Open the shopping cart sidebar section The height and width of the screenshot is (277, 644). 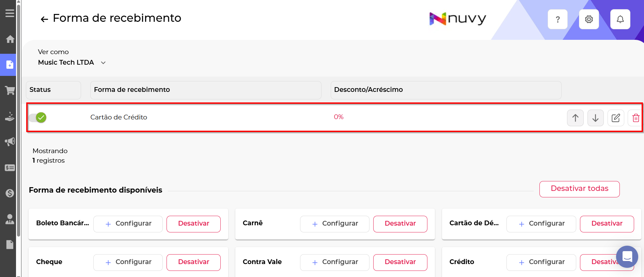10,91
